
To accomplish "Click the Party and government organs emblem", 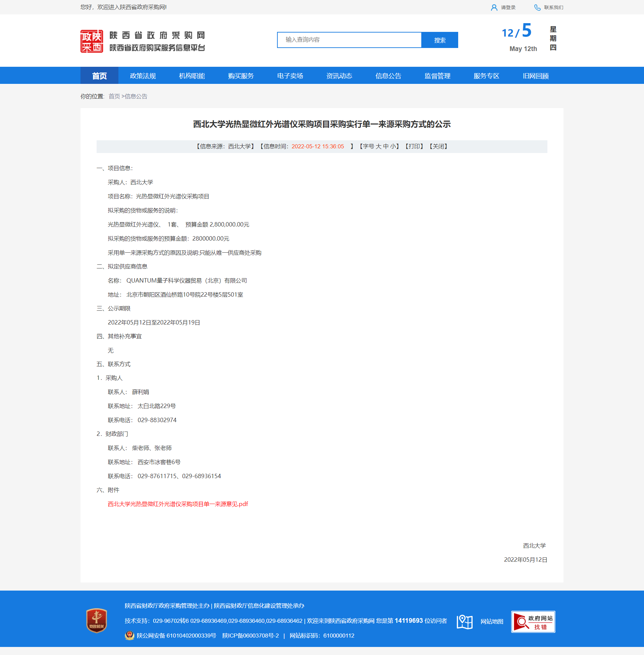I will (x=97, y=620).
